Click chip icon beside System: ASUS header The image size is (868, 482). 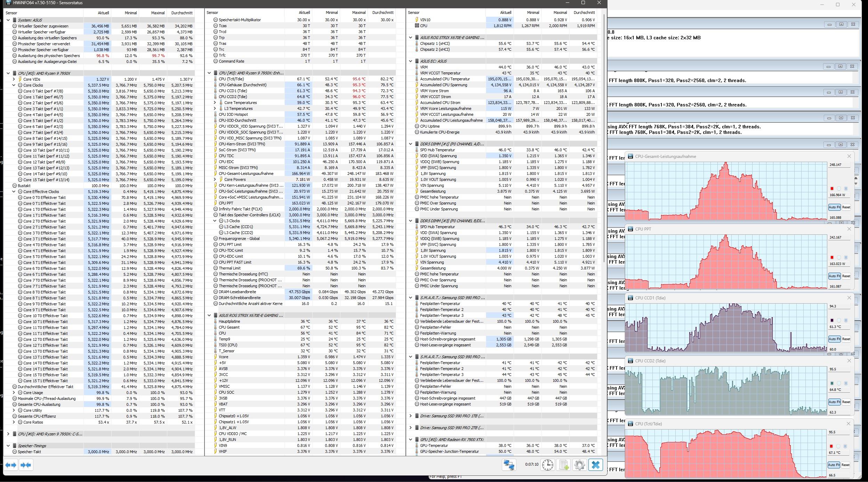pos(15,20)
